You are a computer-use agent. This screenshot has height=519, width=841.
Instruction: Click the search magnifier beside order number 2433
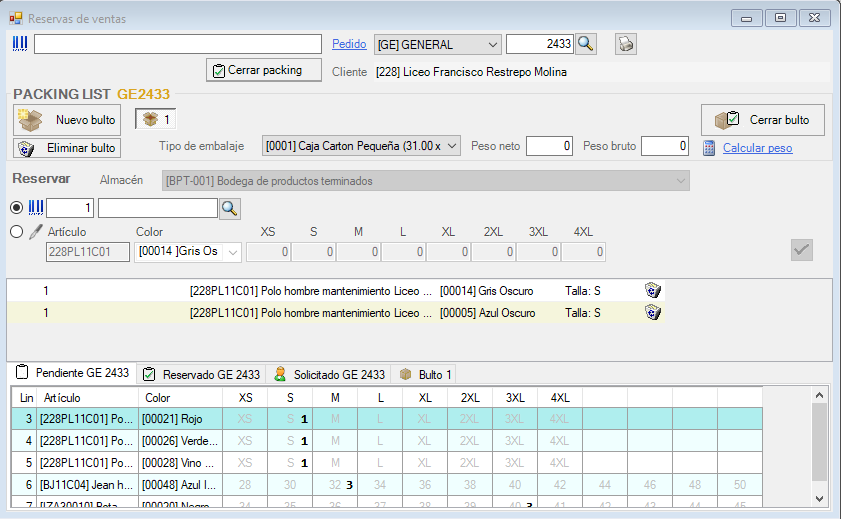click(586, 44)
